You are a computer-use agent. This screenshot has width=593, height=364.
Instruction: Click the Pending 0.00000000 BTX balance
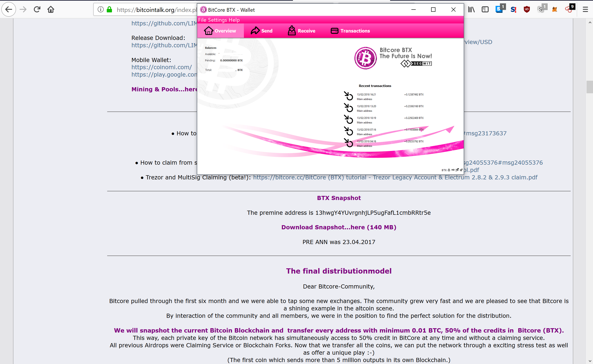(x=231, y=61)
